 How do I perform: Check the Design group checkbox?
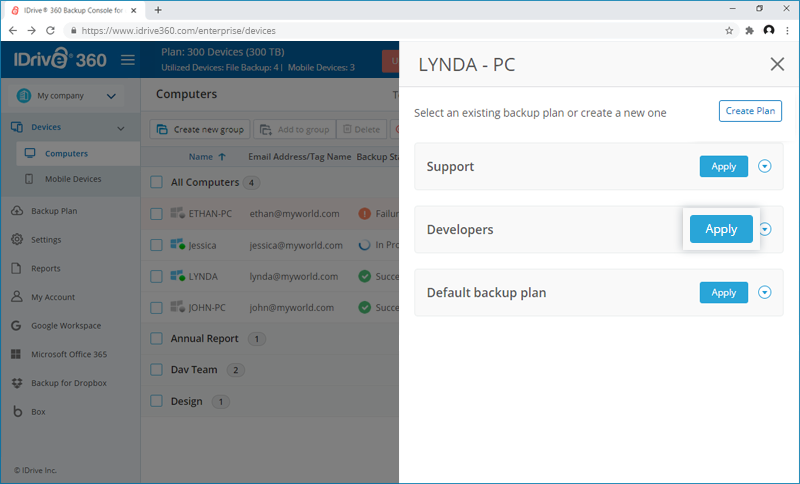pos(156,401)
